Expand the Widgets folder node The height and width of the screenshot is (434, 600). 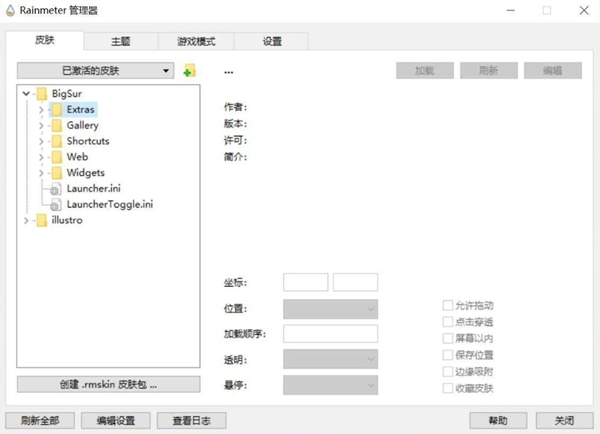click(x=41, y=173)
